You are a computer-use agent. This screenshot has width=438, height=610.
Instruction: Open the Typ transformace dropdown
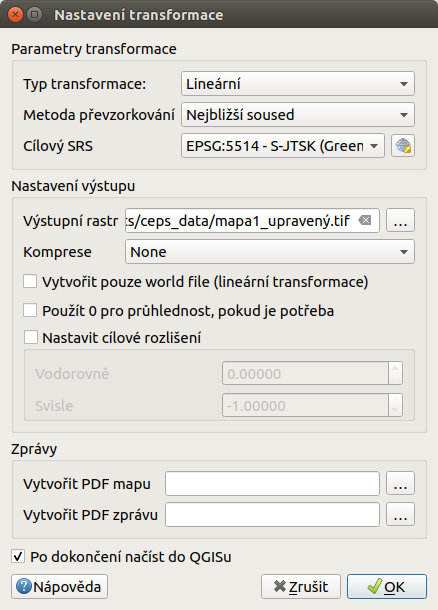point(298,84)
